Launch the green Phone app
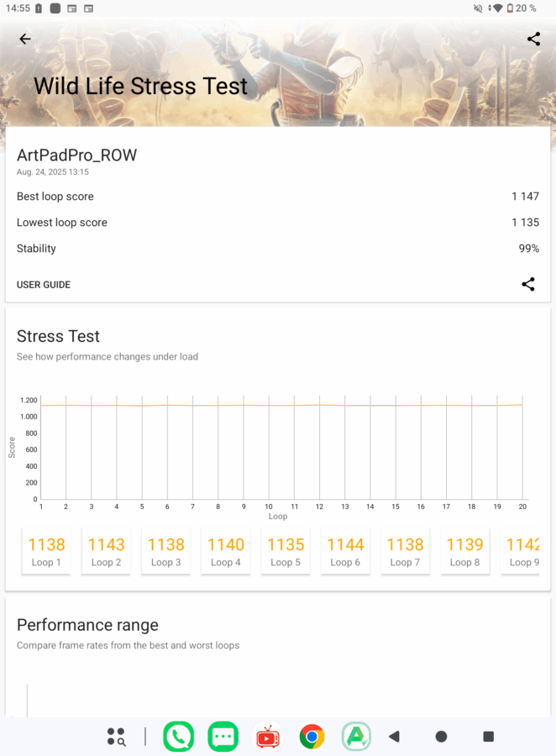The height and width of the screenshot is (756, 556). (x=178, y=737)
